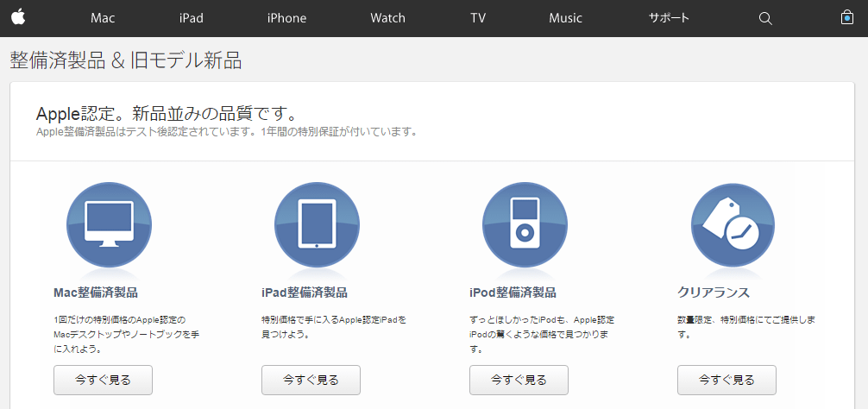This screenshot has height=409, width=868.
Task: Click 今すぐ見る button under iPod整備済製品
Action: point(519,380)
